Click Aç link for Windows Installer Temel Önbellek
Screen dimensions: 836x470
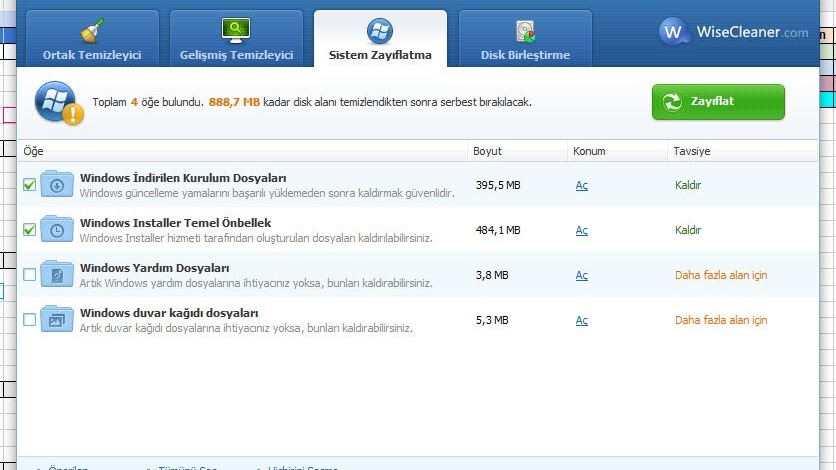[x=582, y=230]
